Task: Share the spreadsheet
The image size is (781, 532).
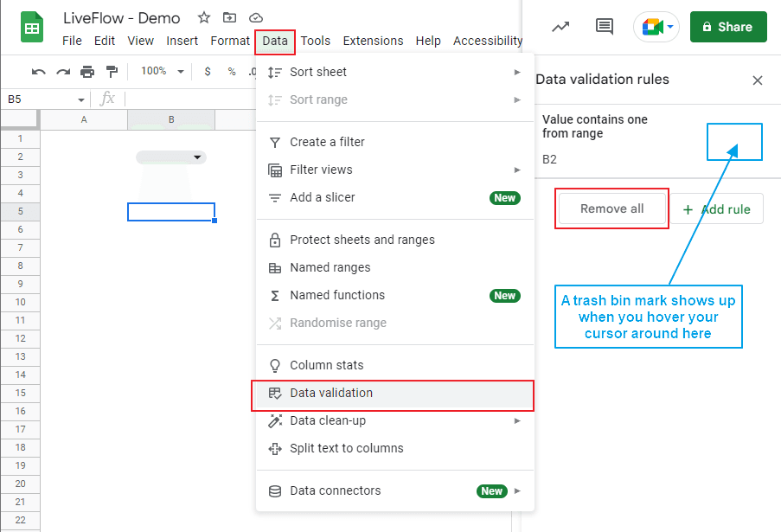Action: tap(728, 27)
